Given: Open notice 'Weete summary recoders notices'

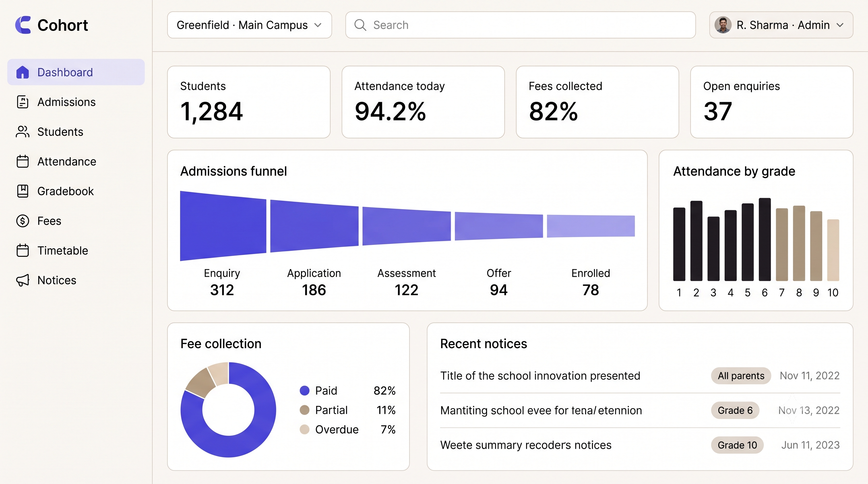Looking at the screenshot, I should (526, 445).
